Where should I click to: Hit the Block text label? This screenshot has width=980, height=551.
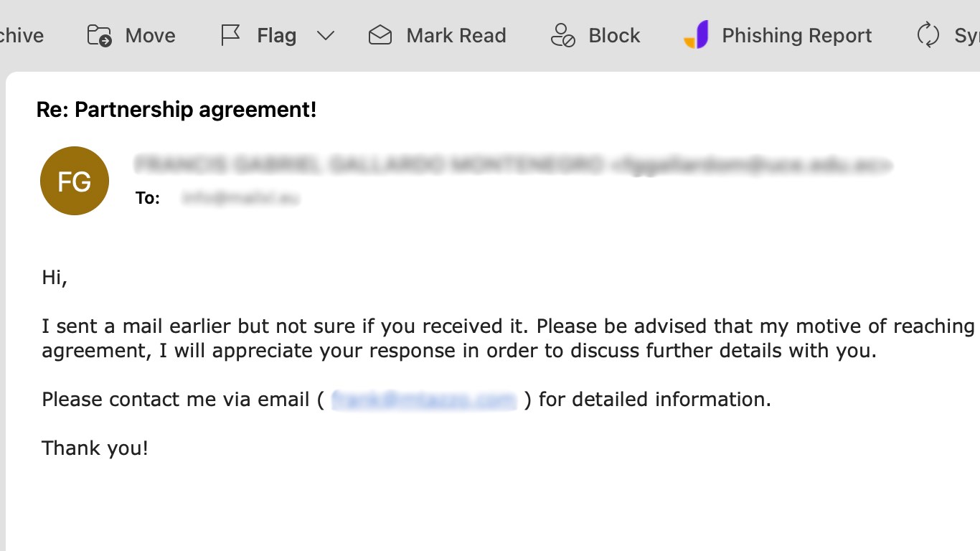614,35
